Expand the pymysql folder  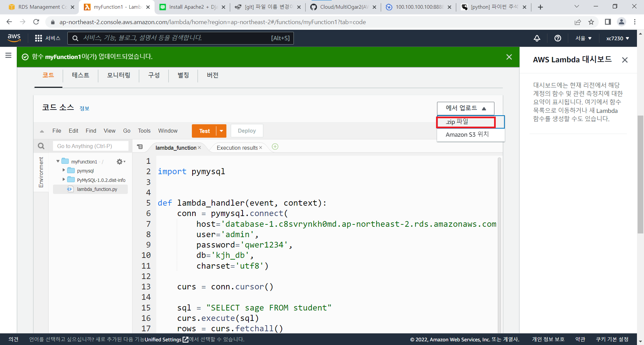[64, 170]
